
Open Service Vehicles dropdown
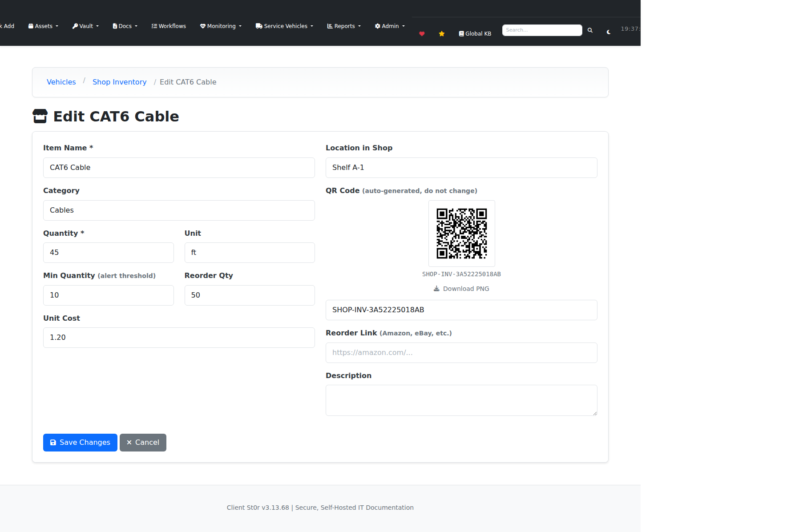284,26
